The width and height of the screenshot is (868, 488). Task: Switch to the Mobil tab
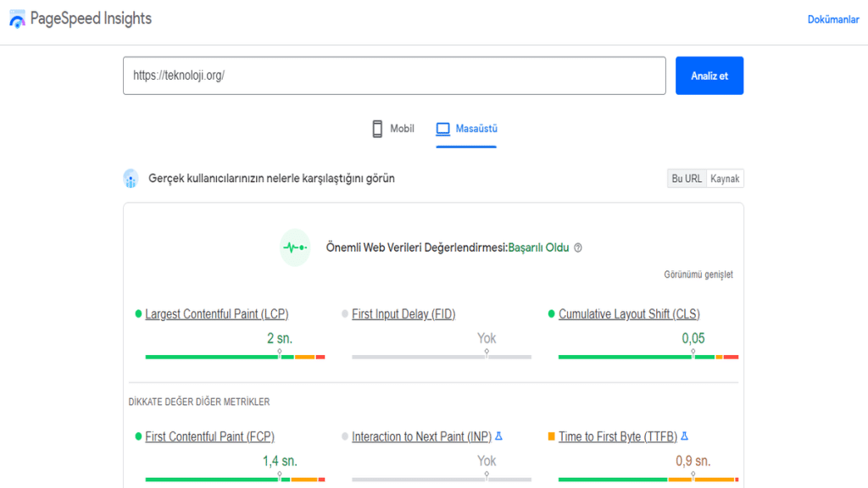[392, 128]
